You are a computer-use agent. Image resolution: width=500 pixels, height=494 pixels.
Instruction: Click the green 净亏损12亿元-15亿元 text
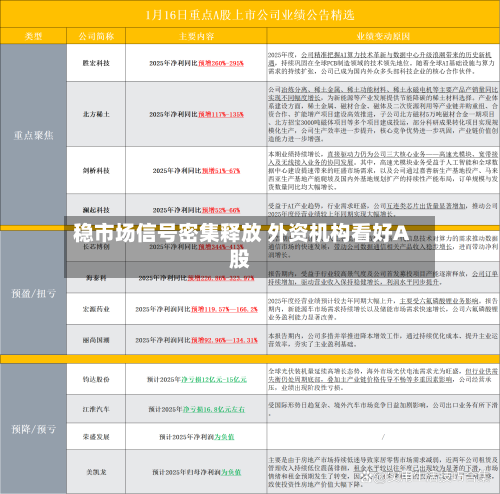click(214, 379)
